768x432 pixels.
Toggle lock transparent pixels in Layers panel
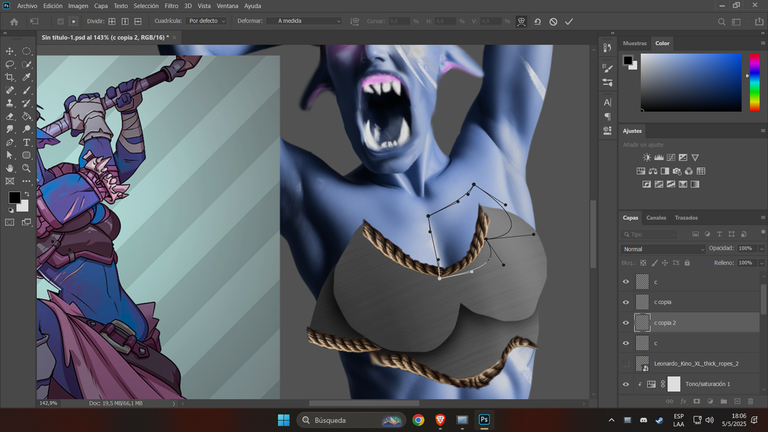click(x=643, y=263)
